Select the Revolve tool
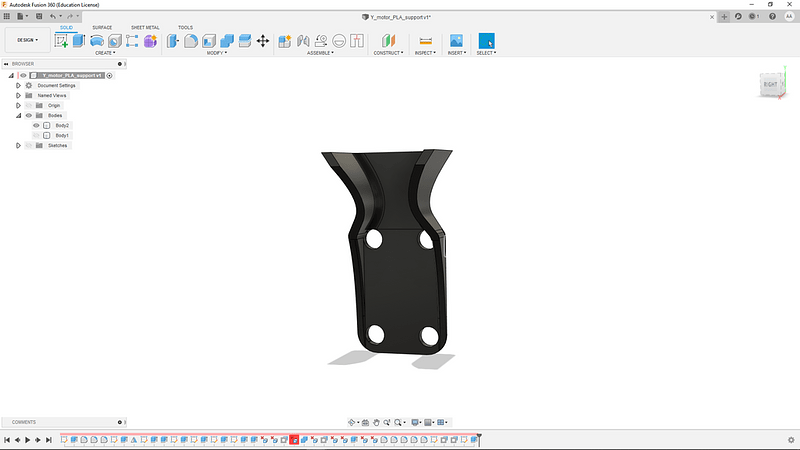Viewport: 800px width, 450px height. (x=96, y=41)
